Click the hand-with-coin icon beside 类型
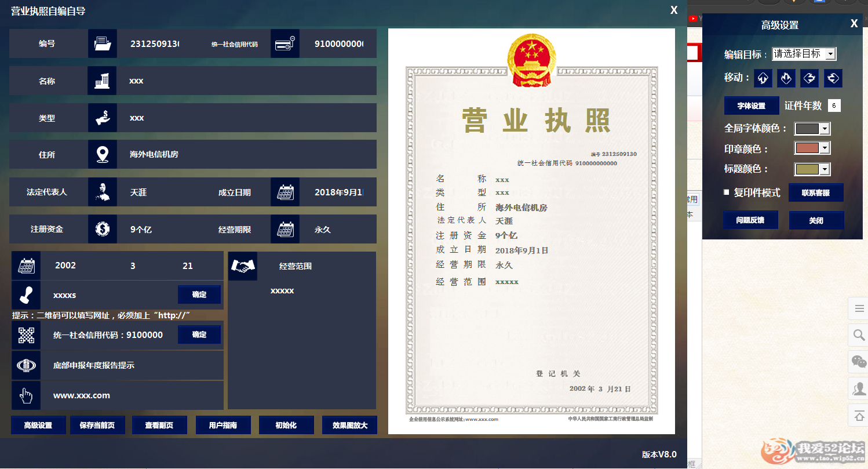This screenshot has width=868, height=469. tap(103, 118)
